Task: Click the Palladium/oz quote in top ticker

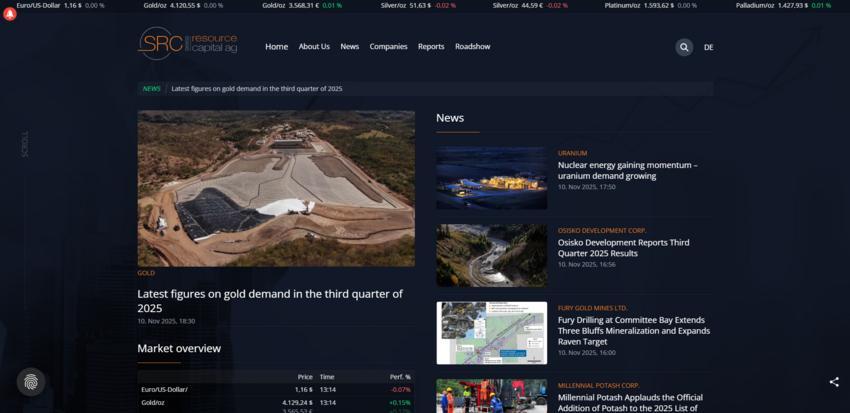Action: point(783,5)
